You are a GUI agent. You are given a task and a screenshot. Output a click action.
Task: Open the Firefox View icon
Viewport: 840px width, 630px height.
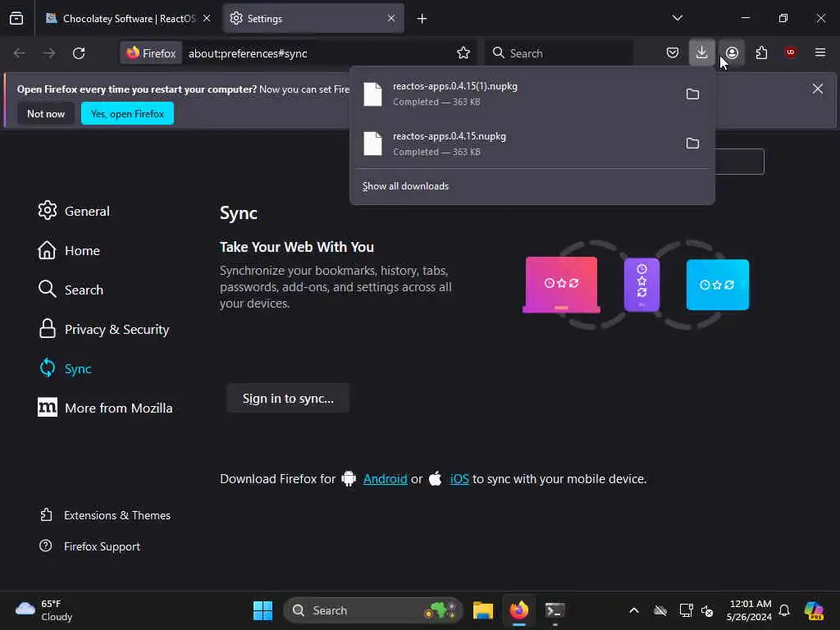(x=16, y=18)
